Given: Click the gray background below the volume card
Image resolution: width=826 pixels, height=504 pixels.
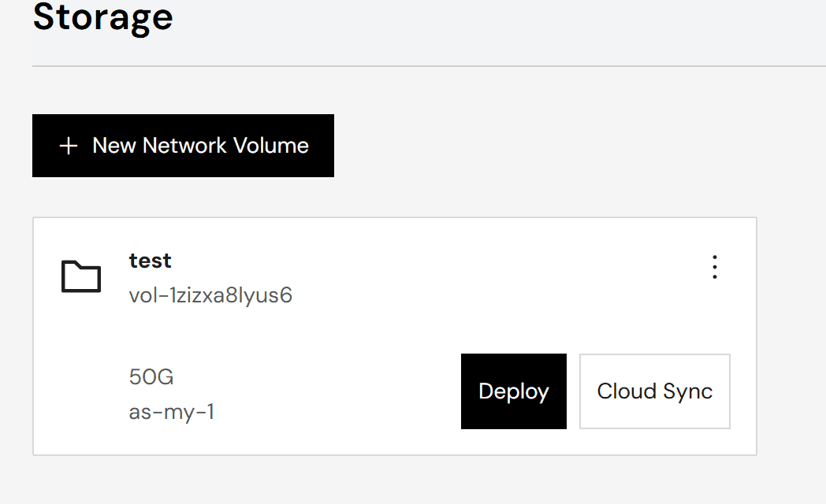Looking at the screenshot, I should [x=394, y=480].
